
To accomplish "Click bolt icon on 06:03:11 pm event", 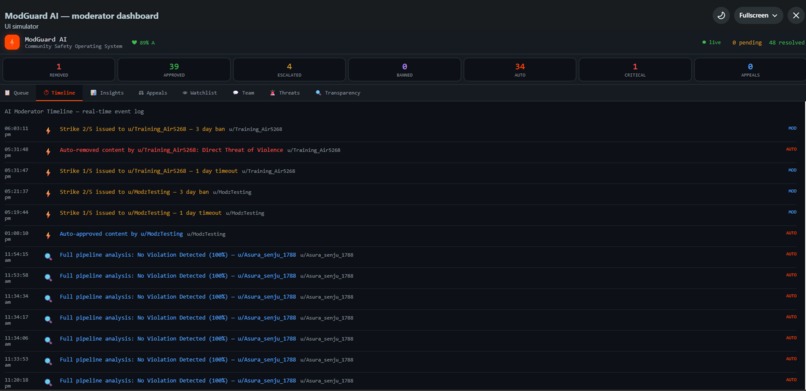I will coord(48,131).
